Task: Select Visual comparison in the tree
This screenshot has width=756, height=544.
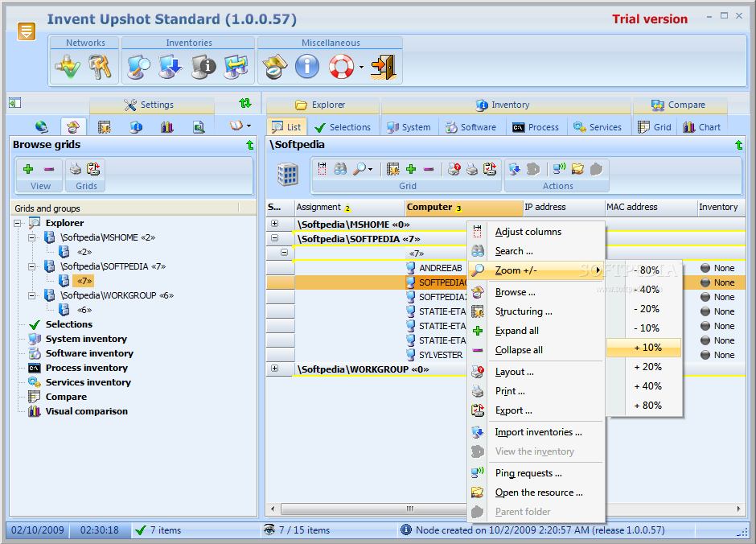Action: pos(87,411)
